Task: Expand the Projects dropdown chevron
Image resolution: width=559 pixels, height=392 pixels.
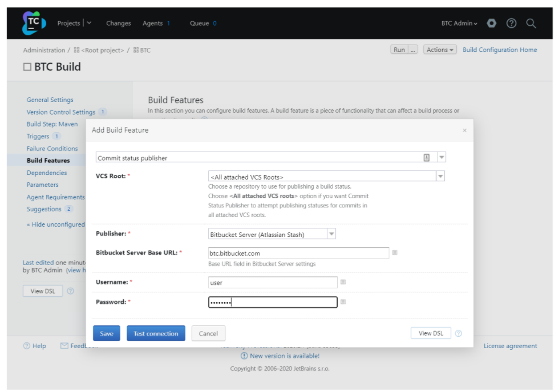Action: (89, 23)
